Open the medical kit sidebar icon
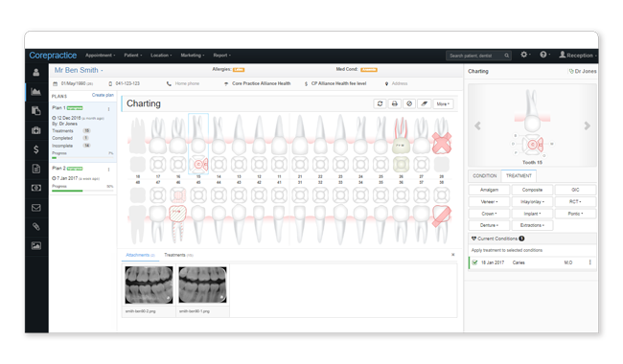This screenshot has width=623, height=364. [36, 130]
